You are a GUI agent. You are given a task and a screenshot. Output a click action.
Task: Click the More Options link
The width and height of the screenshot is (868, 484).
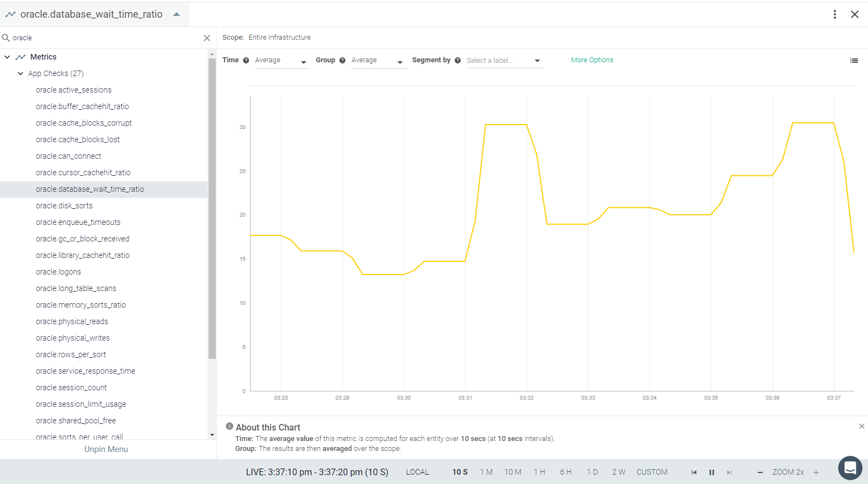[x=592, y=60]
